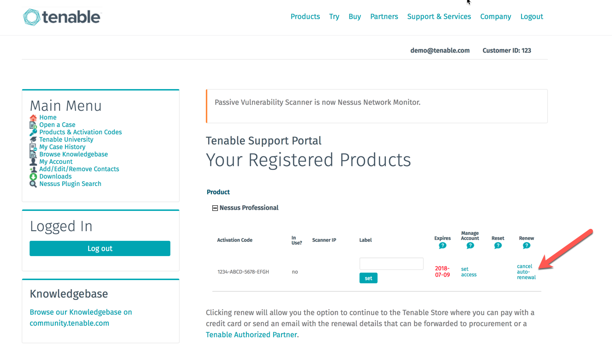Click the Home house icon in Main Menu

(33, 118)
